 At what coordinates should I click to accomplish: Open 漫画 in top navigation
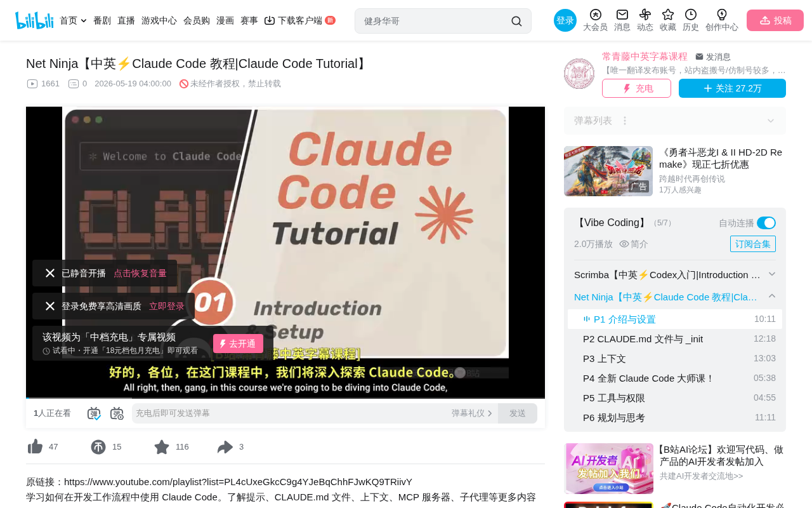tap(225, 20)
